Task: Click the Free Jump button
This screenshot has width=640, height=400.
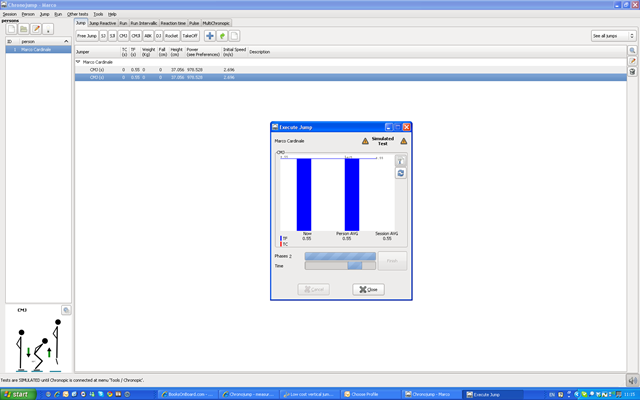Action: pyautogui.click(x=87, y=36)
